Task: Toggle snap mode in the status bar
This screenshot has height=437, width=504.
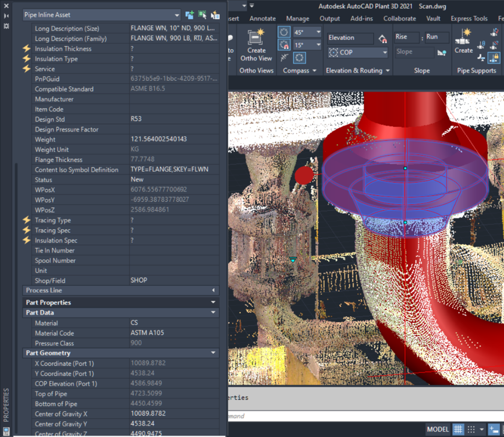Action: (471, 429)
